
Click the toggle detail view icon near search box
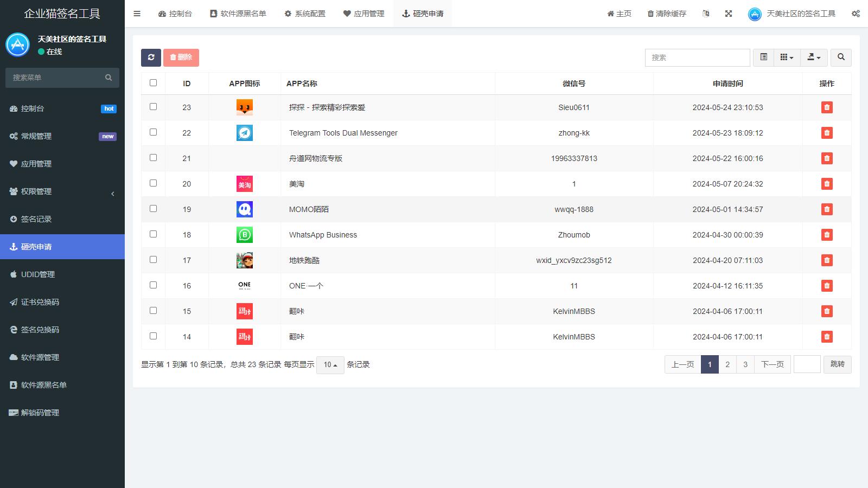pyautogui.click(x=763, y=57)
